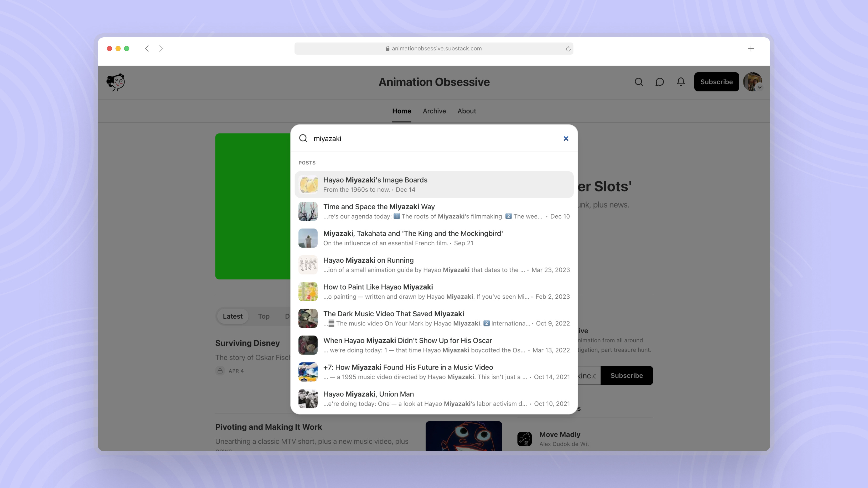Click thumbnail of Oscar post result

(308, 345)
